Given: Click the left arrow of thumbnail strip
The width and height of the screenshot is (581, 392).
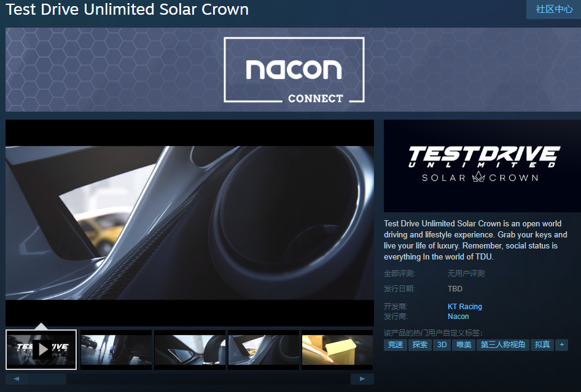Looking at the screenshot, I should click(17, 379).
